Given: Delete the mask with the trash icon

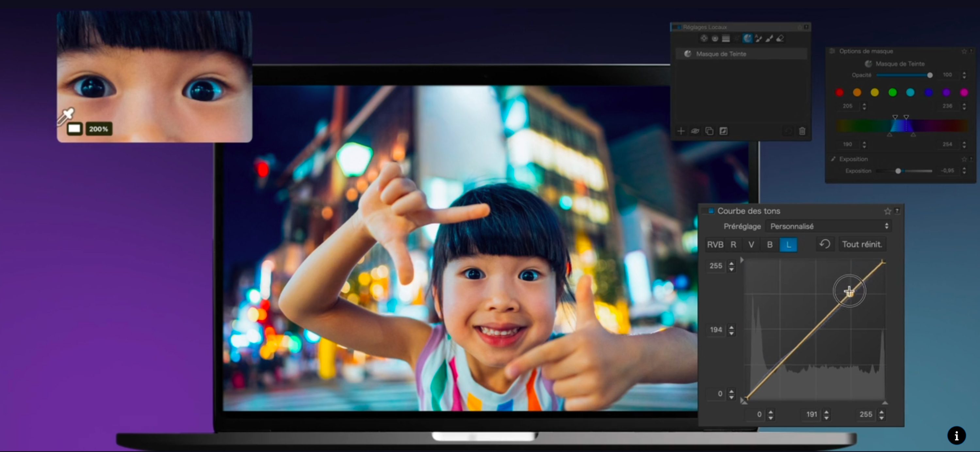Looking at the screenshot, I should click(802, 131).
